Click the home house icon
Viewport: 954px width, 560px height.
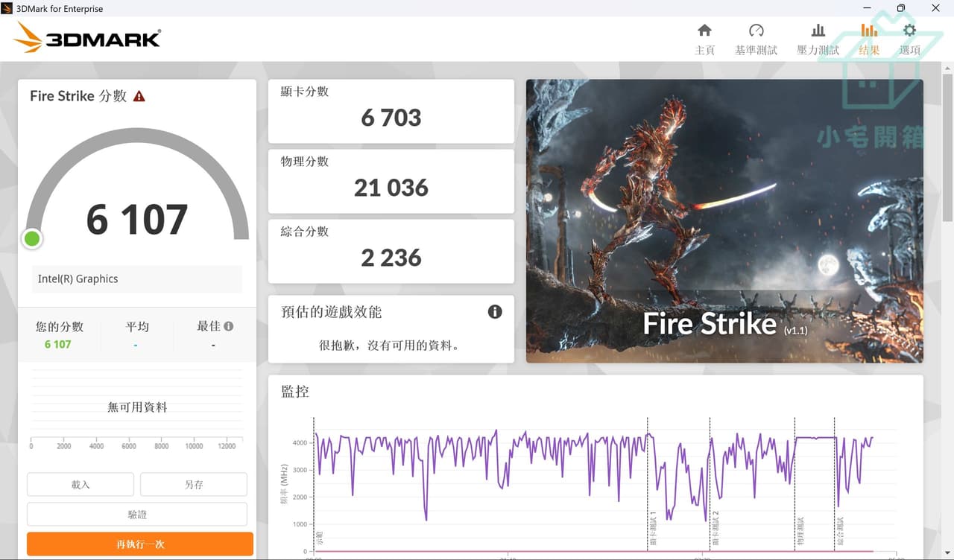coord(704,31)
